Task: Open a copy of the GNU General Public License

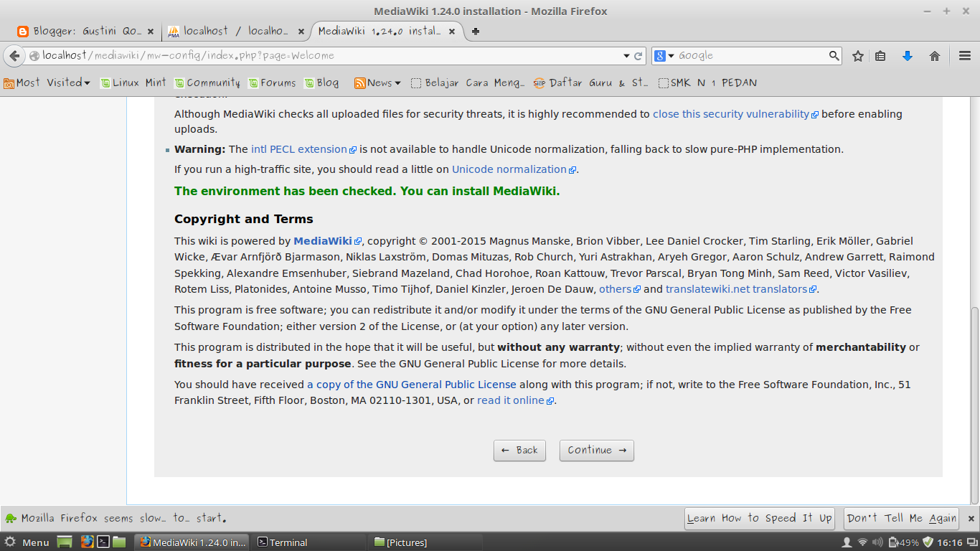Action: click(x=412, y=385)
